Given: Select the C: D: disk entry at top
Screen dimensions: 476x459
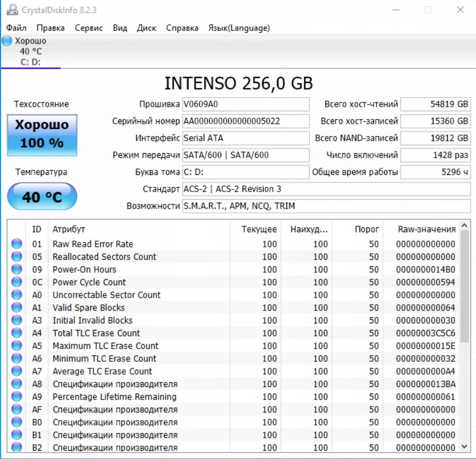Looking at the screenshot, I should click(30, 61).
